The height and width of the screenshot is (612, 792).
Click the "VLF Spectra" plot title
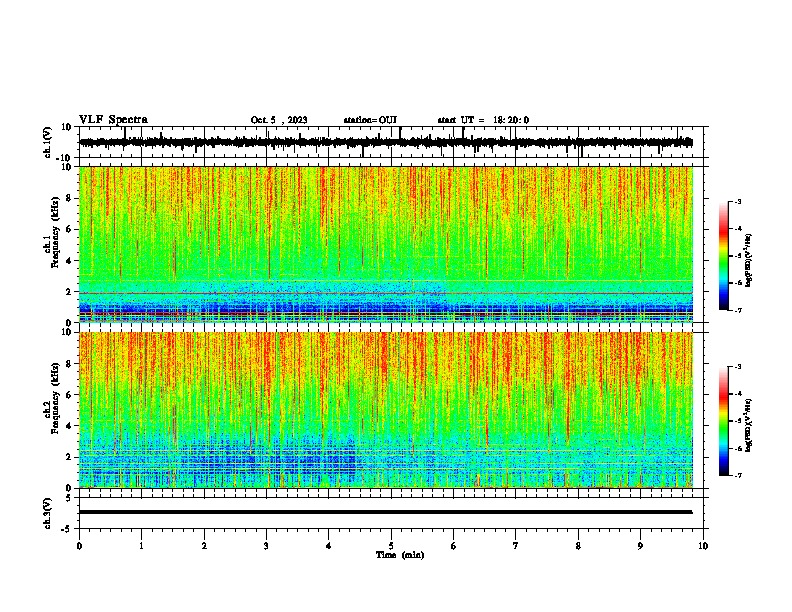click(x=113, y=120)
